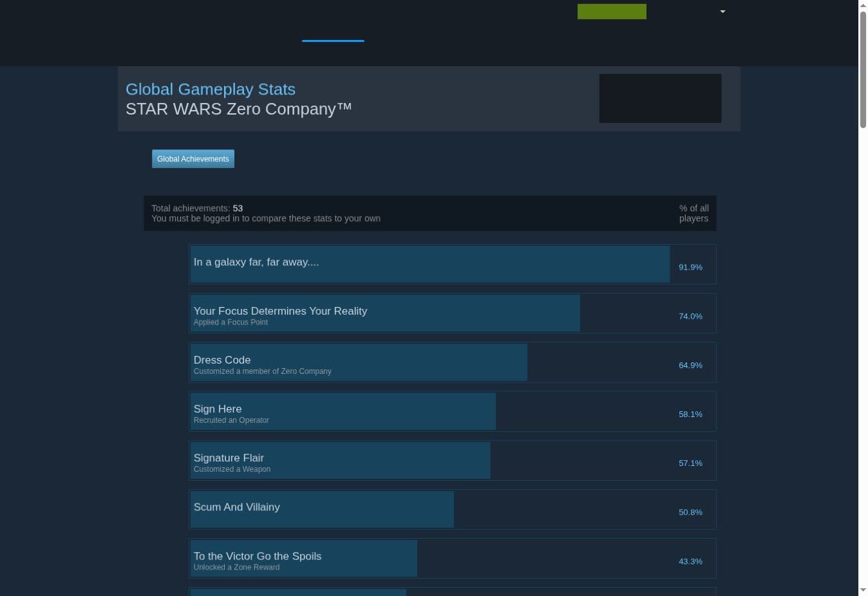The height and width of the screenshot is (596, 868).
Task: Click the 'Applied a Focus Point' description
Action: [x=231, y=322]
